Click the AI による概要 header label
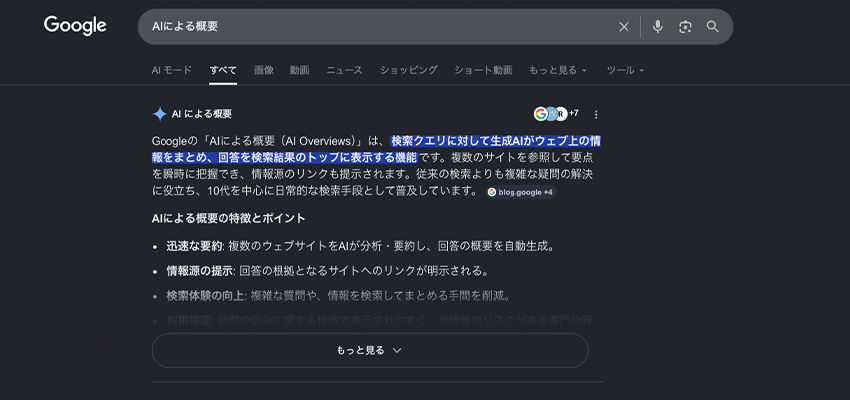This screenshot has height=400, width=850. pyautogui.click(x=202, y=114)
